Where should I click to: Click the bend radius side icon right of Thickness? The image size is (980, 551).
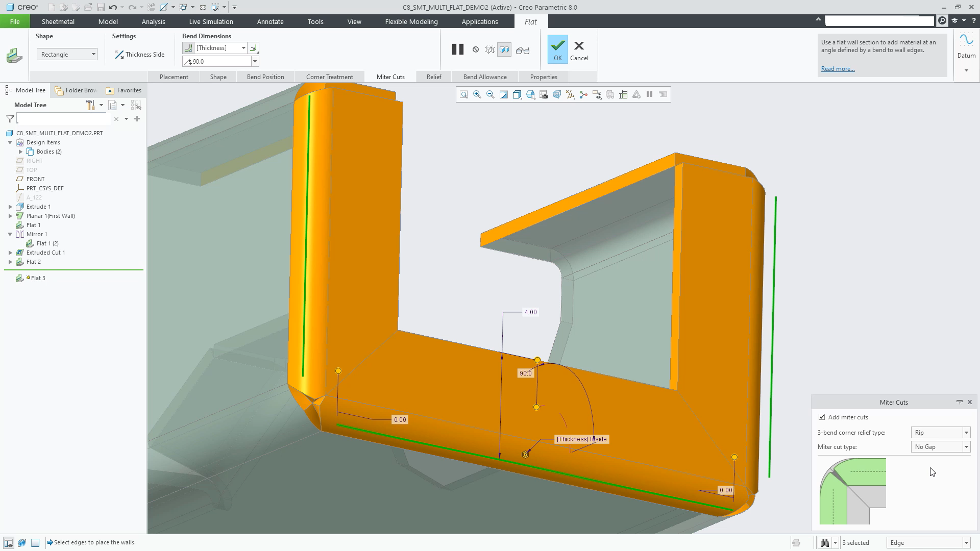click(x=254, y=48)
